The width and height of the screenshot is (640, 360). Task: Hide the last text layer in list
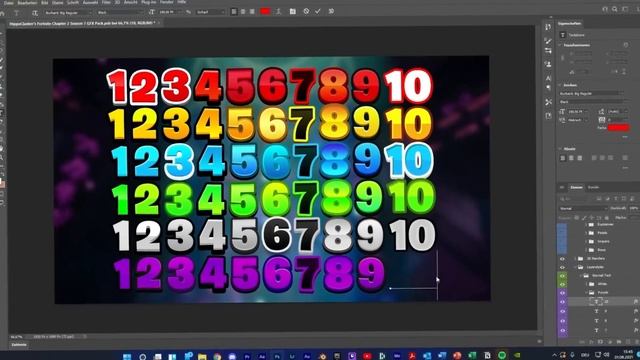pyautogui.click(x=562, y=330)
